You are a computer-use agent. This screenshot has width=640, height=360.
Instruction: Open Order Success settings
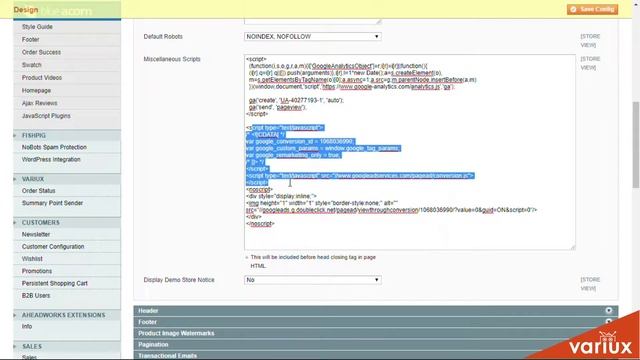tap(41, 52)
